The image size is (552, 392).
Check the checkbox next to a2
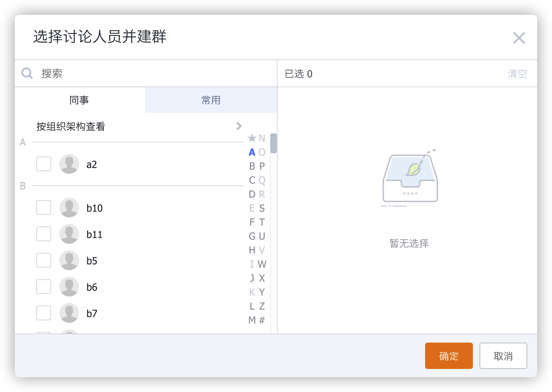(x=44, y=164)
